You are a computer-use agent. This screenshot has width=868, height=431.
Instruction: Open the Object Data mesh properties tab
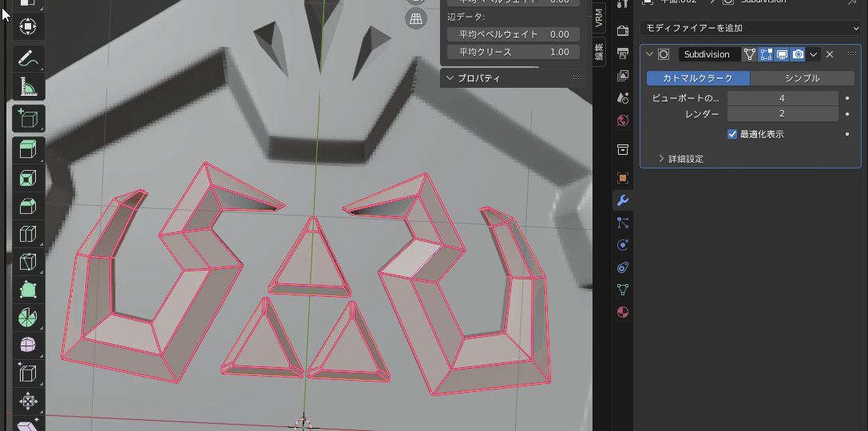pos(623,290)
